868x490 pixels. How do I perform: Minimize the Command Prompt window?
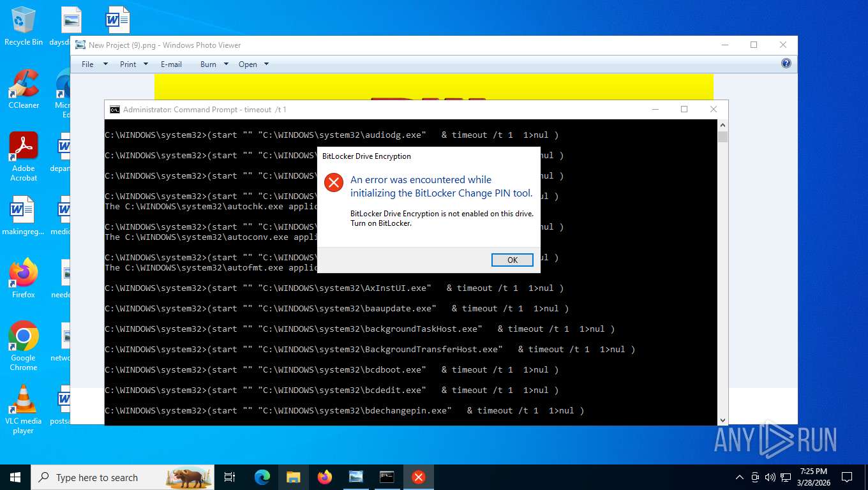[x=655, y=109]
